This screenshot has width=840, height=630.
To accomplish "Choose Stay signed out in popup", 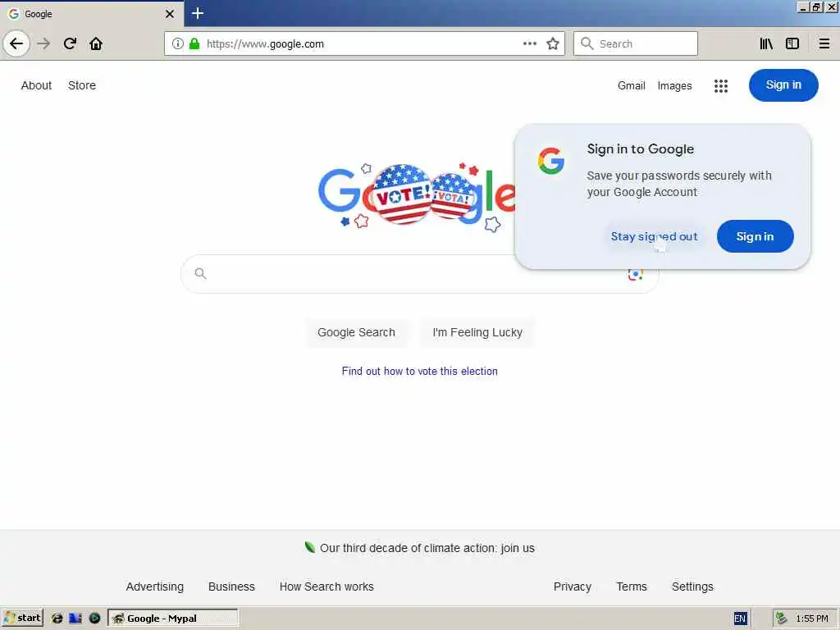I will click(654, 236).
